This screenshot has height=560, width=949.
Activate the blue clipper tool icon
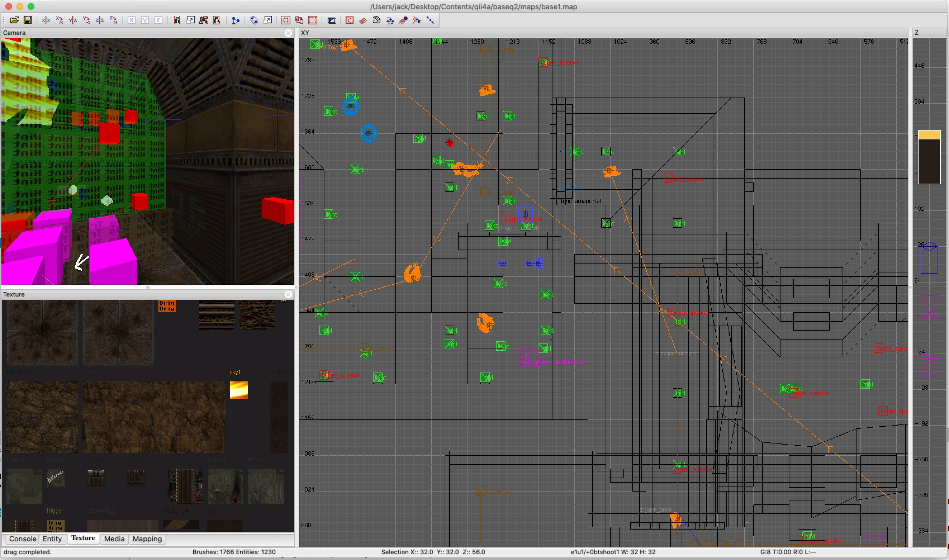(236, 20)
